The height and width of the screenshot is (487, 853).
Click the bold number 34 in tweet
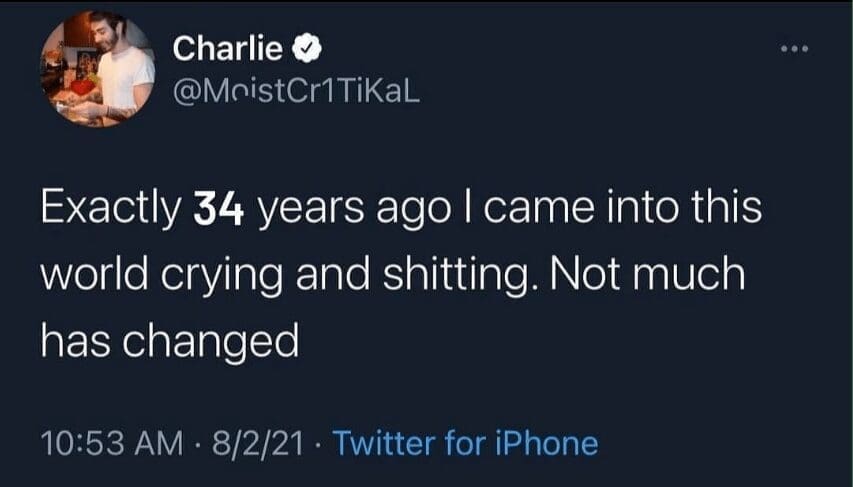217,210
